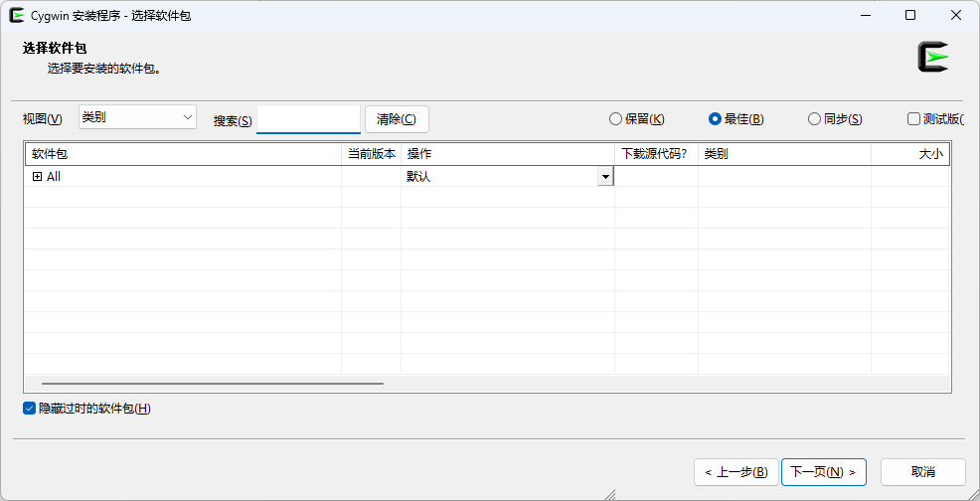
Task: Go back with 上一步(B) button
Action: pyautogui.click(x=736, y=472)
